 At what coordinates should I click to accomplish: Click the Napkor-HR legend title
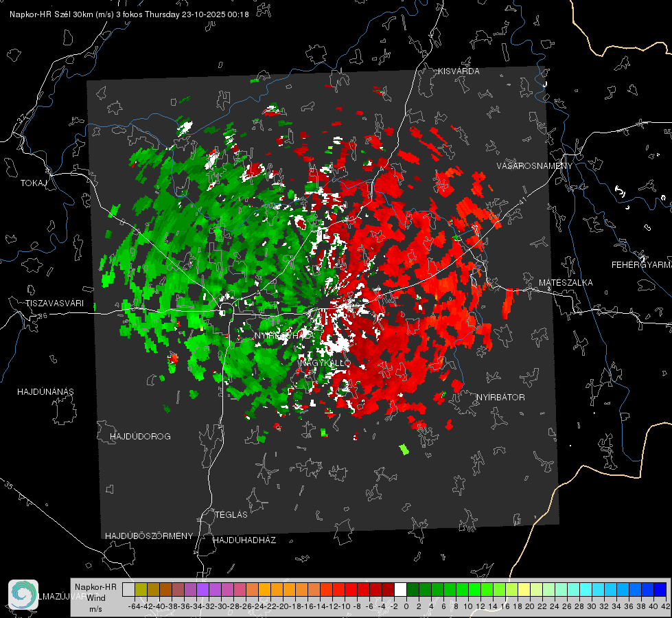[x=95, y=587]
